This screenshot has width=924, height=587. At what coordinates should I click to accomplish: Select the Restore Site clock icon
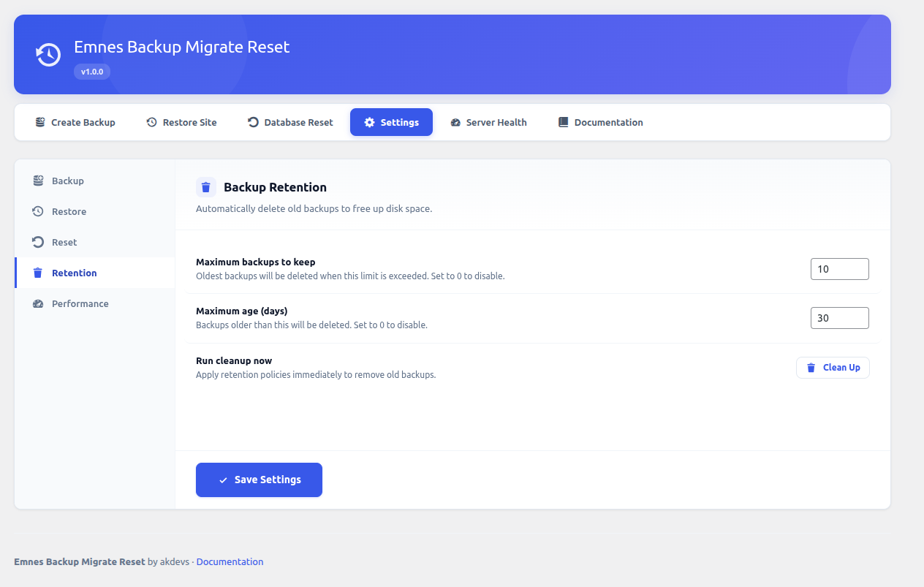[151, 122]
